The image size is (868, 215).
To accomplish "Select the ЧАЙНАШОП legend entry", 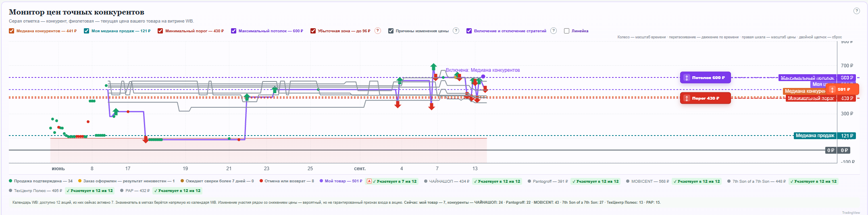I will [446, 181].
